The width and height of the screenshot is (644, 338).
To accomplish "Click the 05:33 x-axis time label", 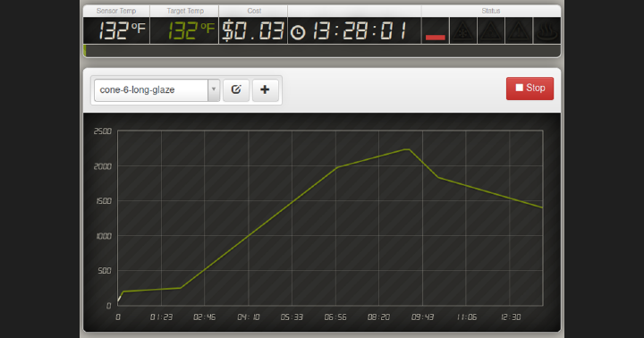I will coord(292,317).
